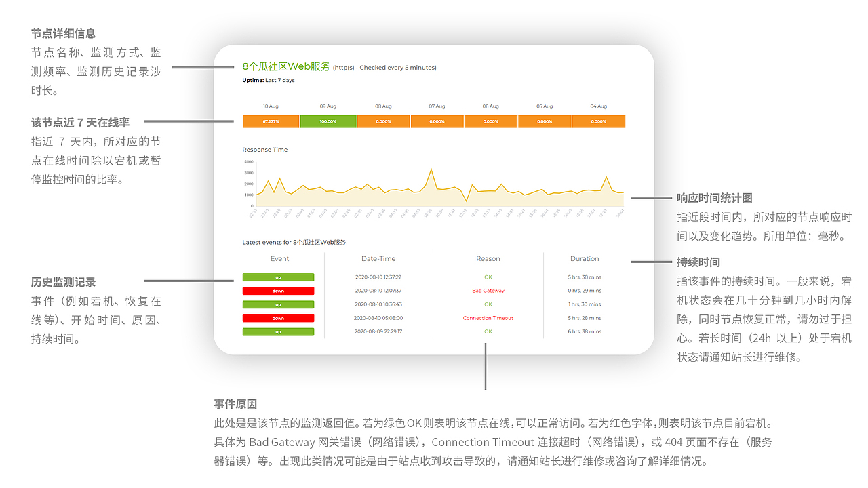Click the up badge for 2020-08-09 22:29:17
The width and height of the screenshot is (868, 488).
[x=278, y=331]
